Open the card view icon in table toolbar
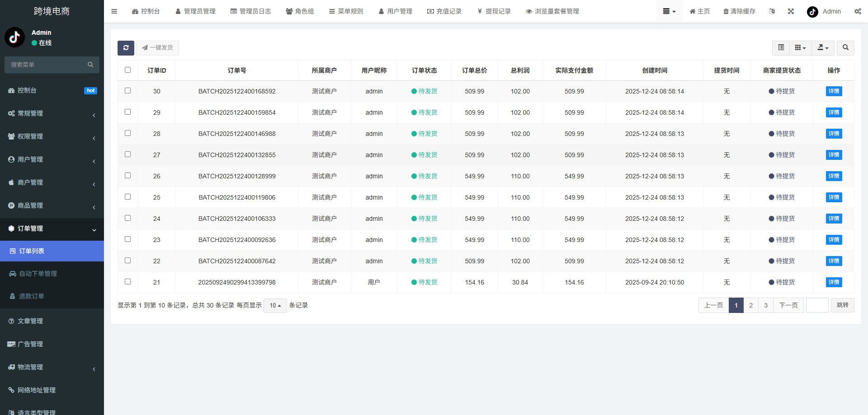The width and height of the screenshot is (868, 415). pos(799,48)
